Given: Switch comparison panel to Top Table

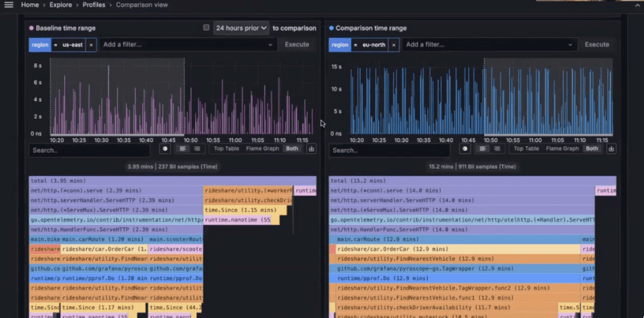Looking at the screenshot, I should pos(525,149).
